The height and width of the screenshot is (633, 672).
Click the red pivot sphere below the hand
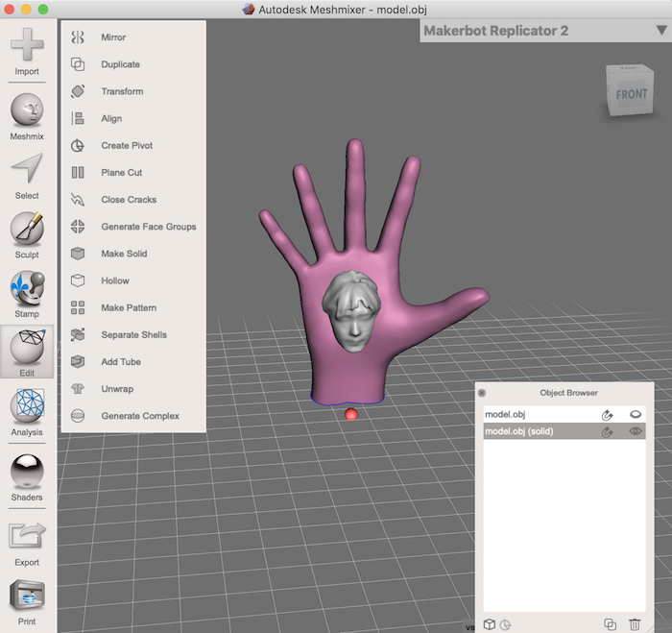351,414
